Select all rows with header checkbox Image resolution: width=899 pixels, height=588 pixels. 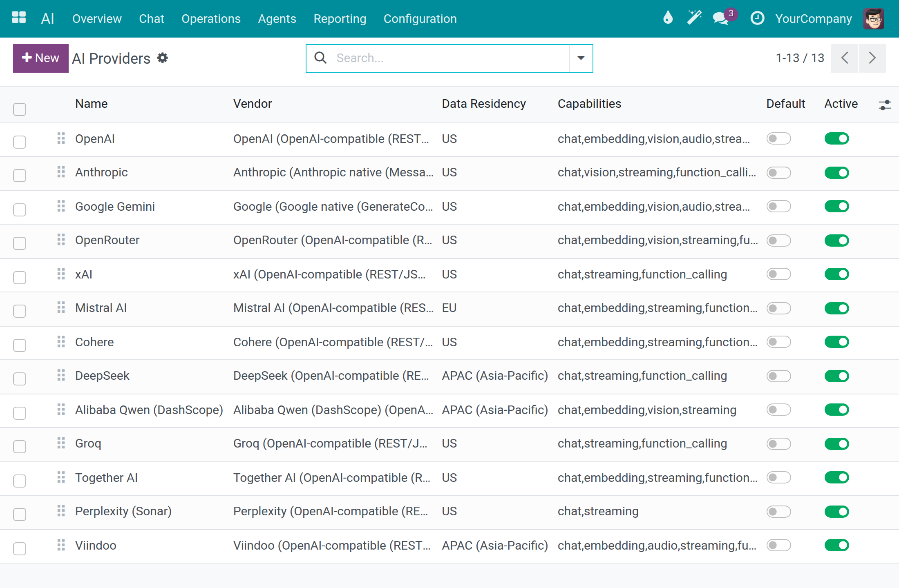click(x=20, y=109)
